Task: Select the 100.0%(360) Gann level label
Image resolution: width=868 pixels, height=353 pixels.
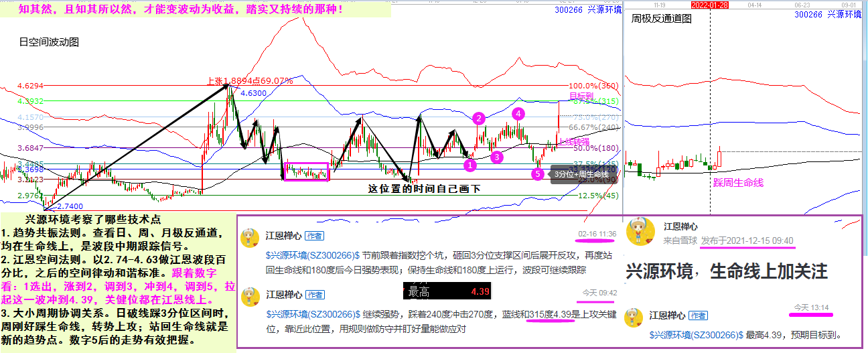Action: click(592, 86)
